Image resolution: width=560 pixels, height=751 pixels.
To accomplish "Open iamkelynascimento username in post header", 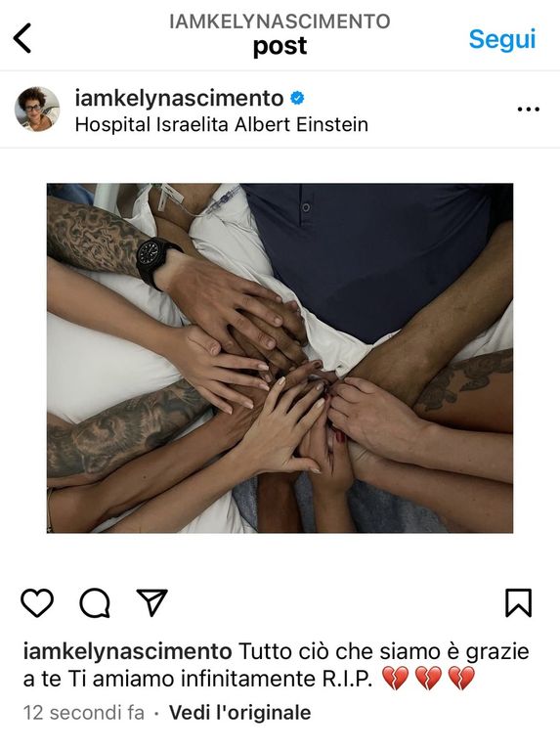I will (180, 98).
